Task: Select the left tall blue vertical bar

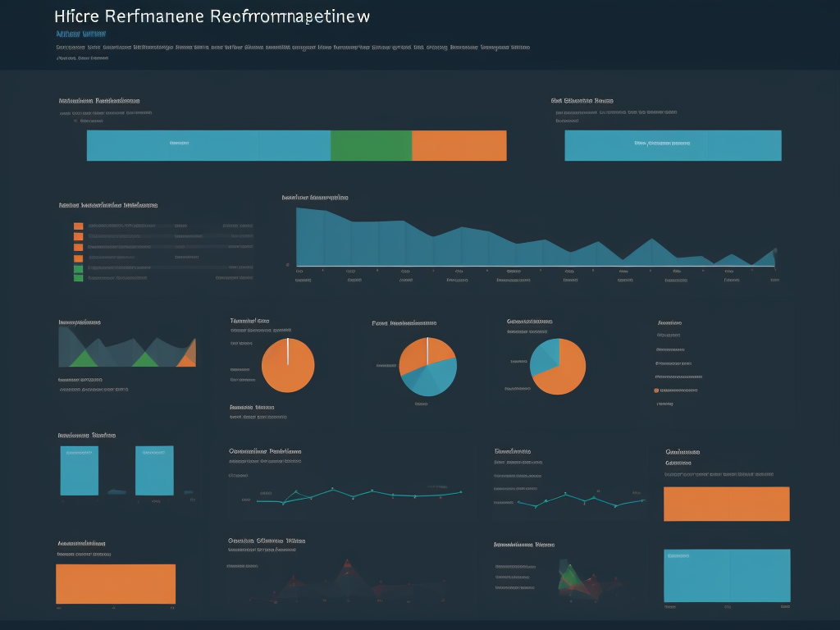Action: (x=80, y=471)
